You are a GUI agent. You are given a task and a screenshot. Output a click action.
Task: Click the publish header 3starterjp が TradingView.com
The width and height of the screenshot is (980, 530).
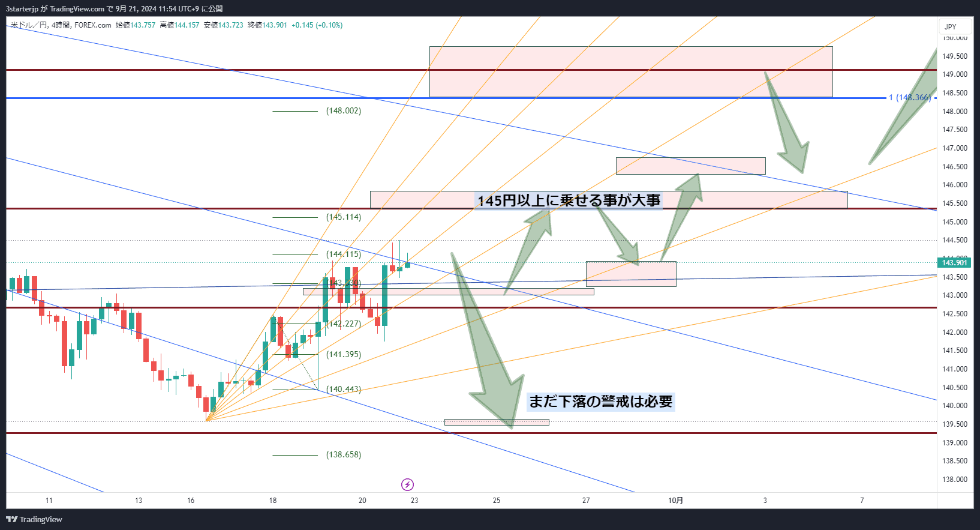click(55, 8)
